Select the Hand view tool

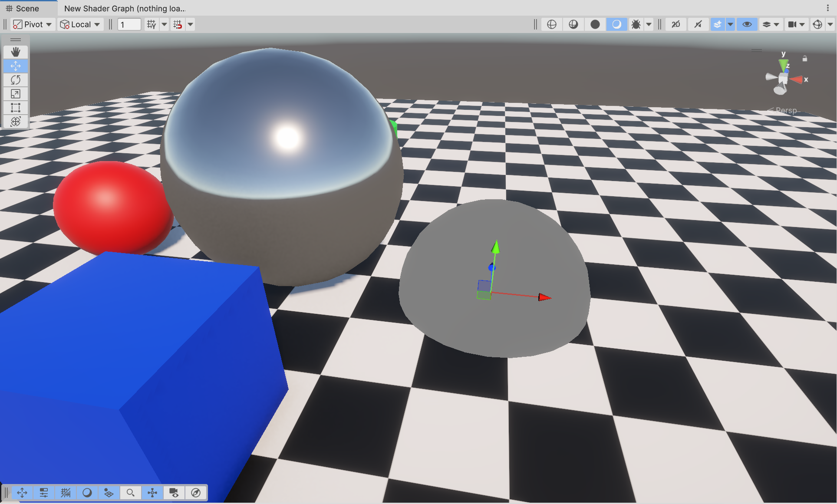16,52
